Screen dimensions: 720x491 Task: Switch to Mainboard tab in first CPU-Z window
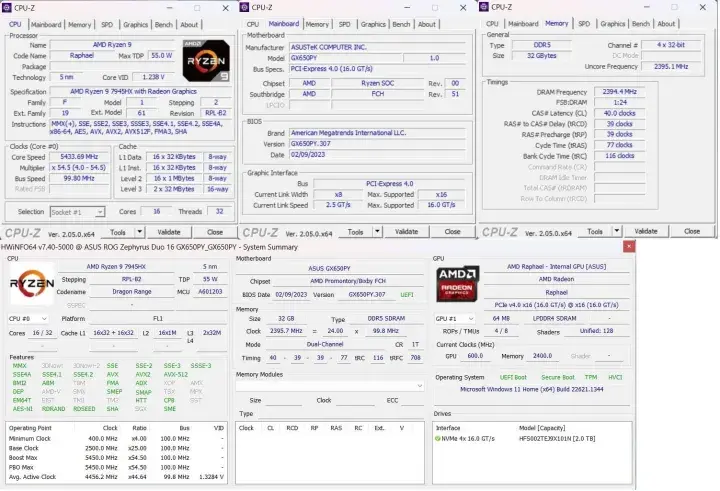[46, 24]
